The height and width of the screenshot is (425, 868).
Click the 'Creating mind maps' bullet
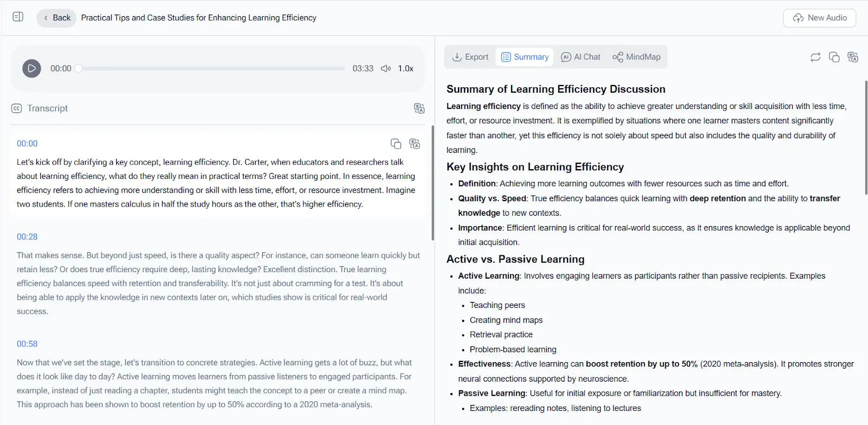(x=506, y=320)
